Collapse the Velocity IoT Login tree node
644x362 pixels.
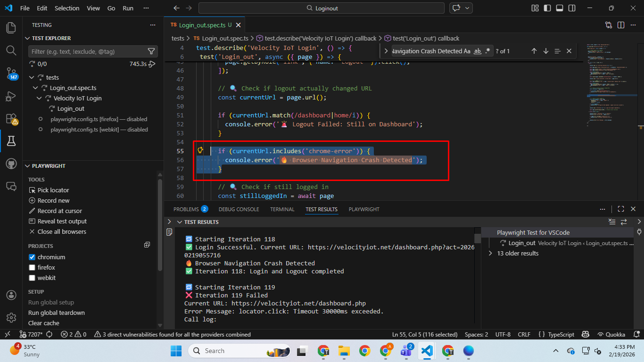40,98
